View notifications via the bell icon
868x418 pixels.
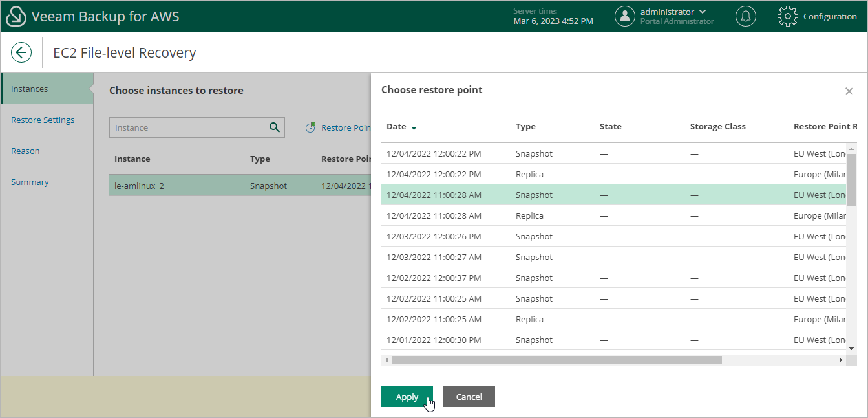tap(745, 16)
